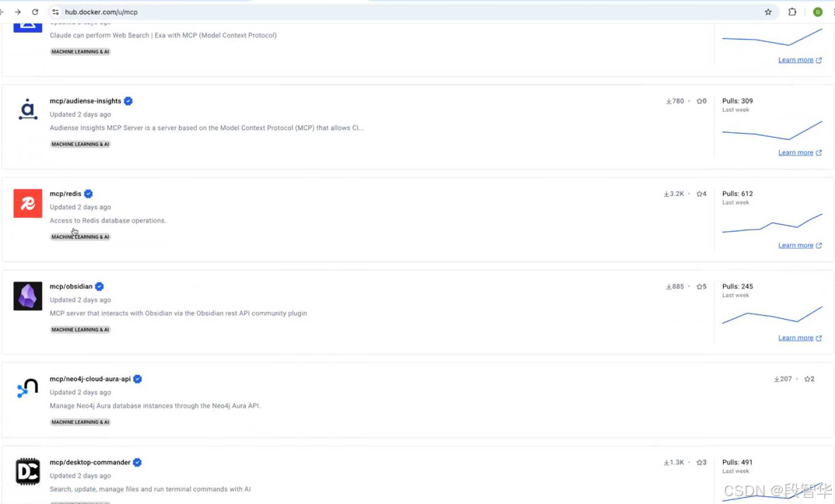
Task: Click verified badge next to mcp/neo4j-cloud-aura-api
Action: pyautogui.click(x=138, y=379)
